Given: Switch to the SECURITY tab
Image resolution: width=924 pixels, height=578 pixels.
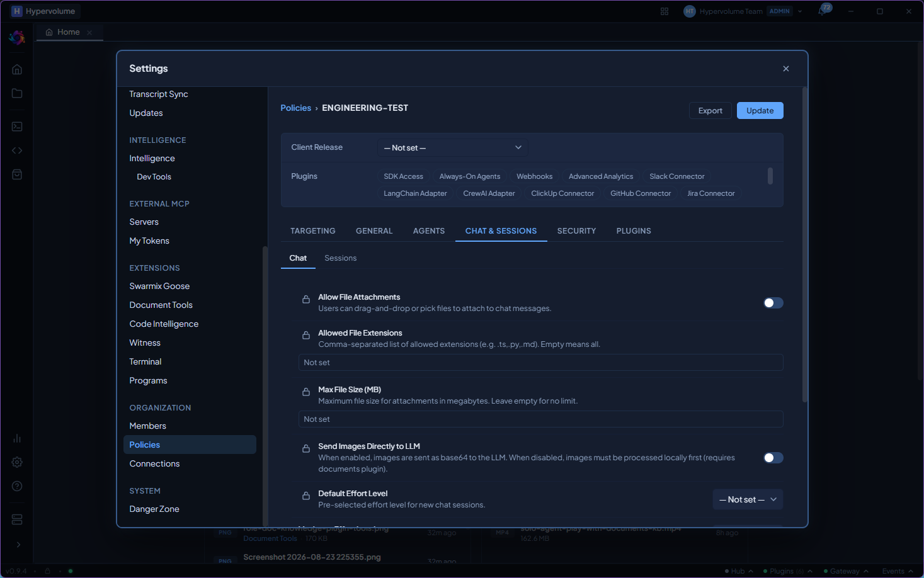Looking at the screenshot, I should point(576,231).
